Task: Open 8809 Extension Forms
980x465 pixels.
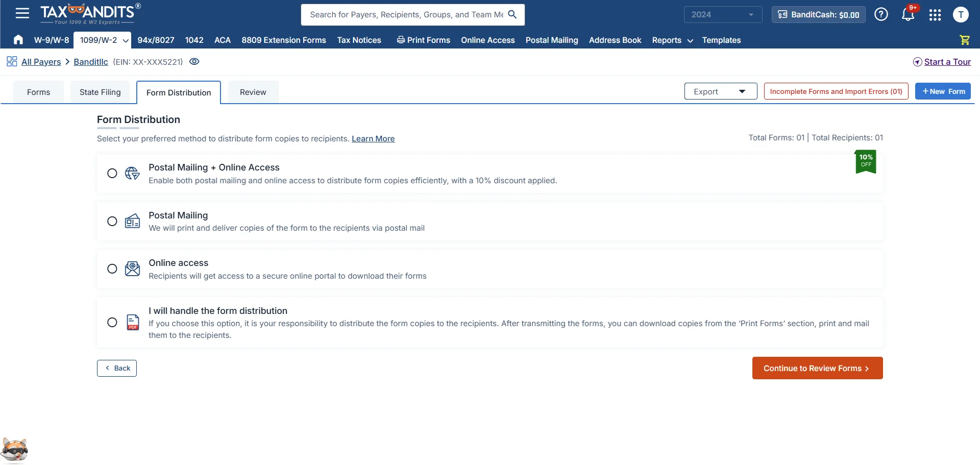Action: (x=284, y=40)
